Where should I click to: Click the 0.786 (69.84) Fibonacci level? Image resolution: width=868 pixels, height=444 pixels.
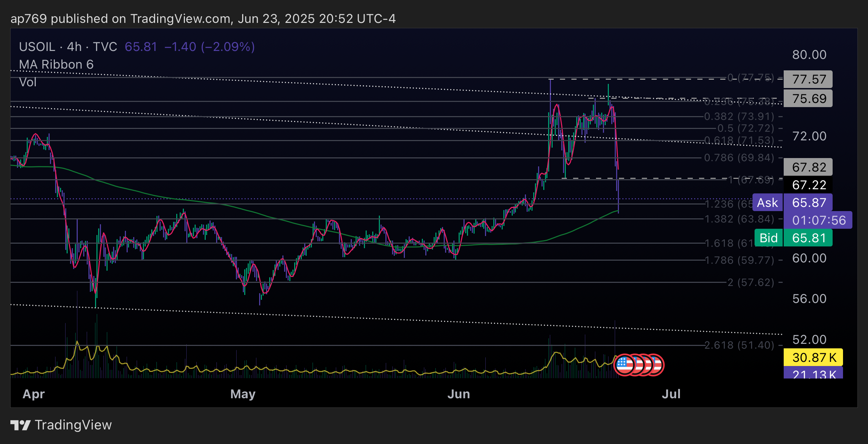tap(739, 158)
